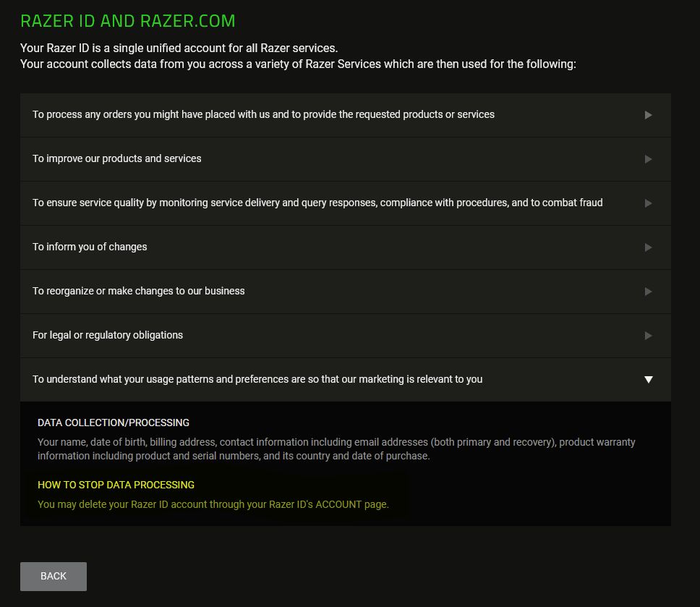Expand the order processing section arrow
Image resolution: width=700 pixels, height=607 pixels.
tap(648, 115)
